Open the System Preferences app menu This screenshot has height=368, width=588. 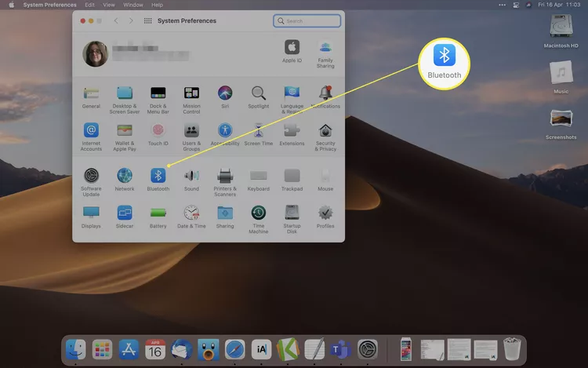pyautogui.click(x=49, y=5)
